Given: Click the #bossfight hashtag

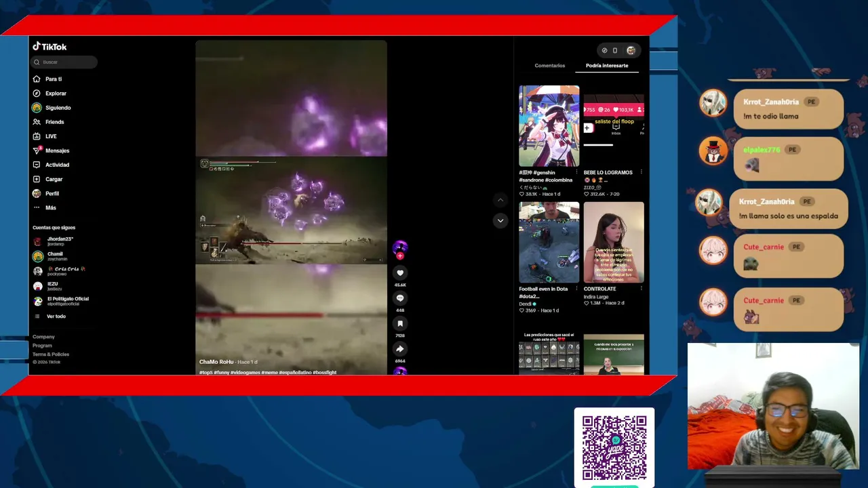Looking at the screenshot, I should coord(325,372).
